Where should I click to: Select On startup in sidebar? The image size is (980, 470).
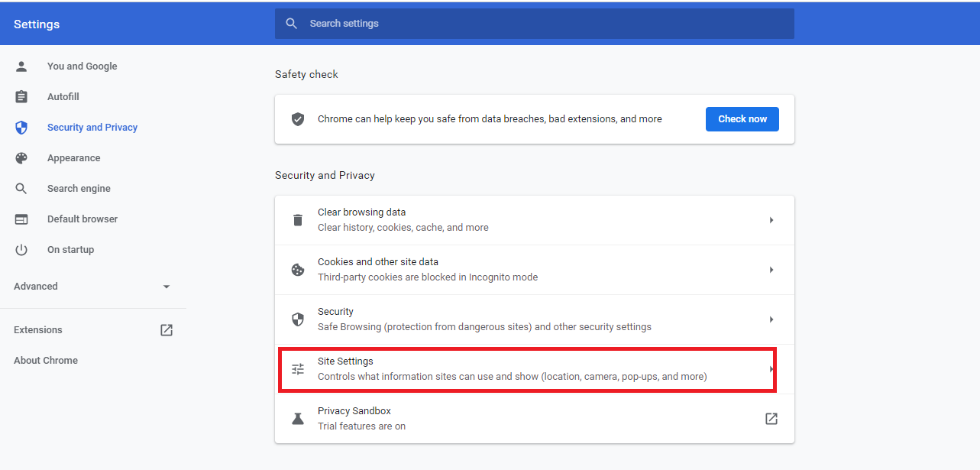coord(71,250)
